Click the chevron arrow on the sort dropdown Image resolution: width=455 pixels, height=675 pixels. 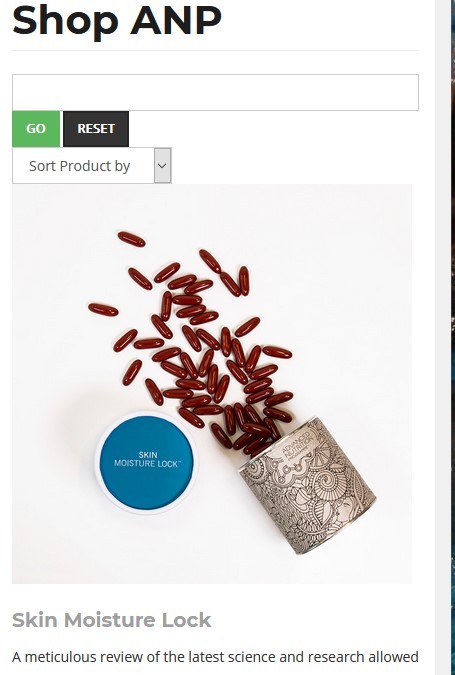tap(163, 166)
